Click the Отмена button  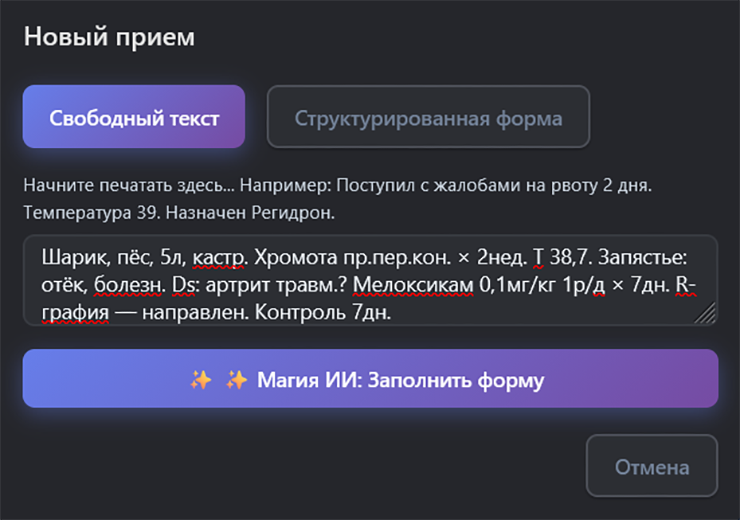[x=651, y=466]
